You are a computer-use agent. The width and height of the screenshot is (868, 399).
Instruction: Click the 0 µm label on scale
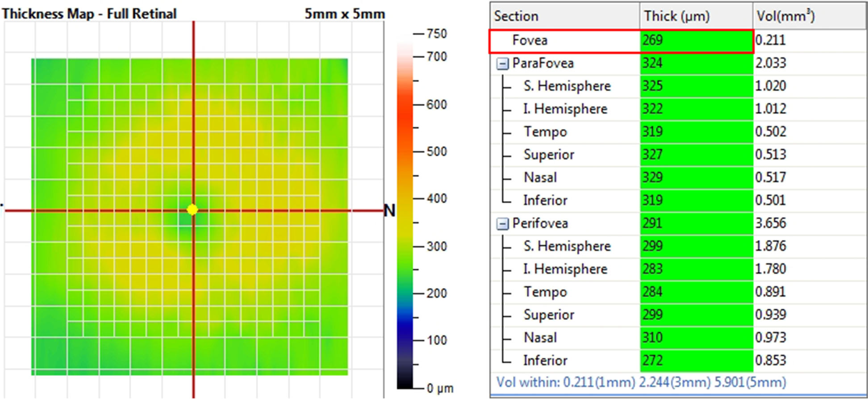440,388
